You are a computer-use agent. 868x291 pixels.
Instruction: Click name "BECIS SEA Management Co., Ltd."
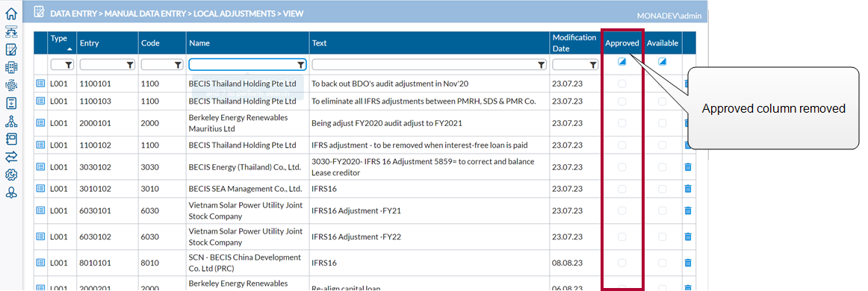[245, 189]
